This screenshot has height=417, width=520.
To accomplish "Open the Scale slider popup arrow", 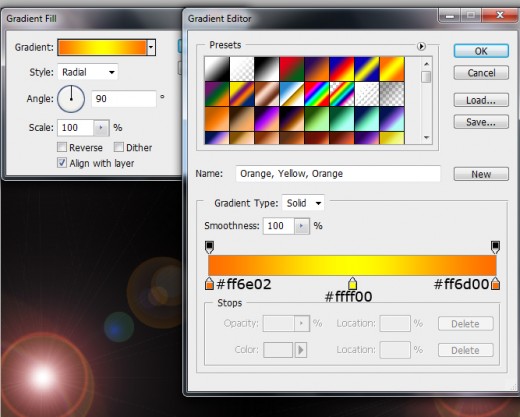I will [101, 128].
